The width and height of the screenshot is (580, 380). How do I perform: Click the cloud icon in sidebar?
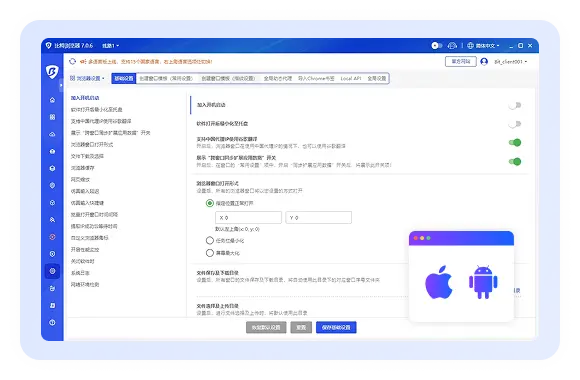[52, 134]
